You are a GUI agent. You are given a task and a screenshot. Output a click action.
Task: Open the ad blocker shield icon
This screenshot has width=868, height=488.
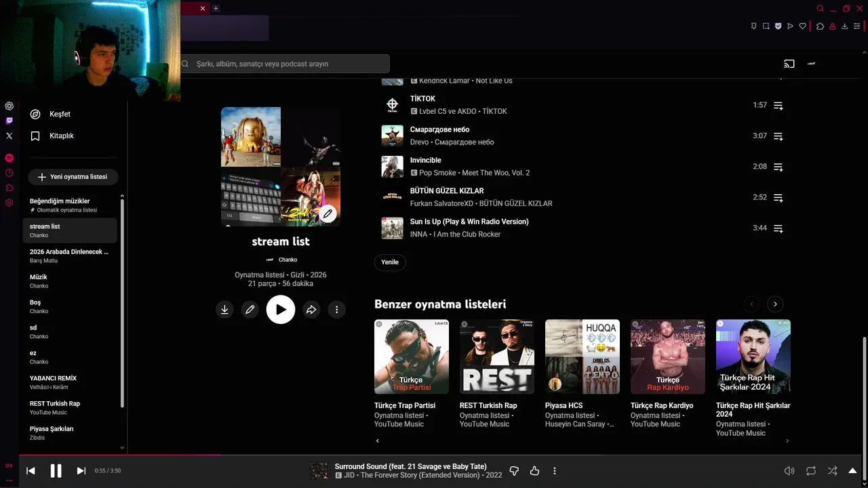[x=778, y=26]
